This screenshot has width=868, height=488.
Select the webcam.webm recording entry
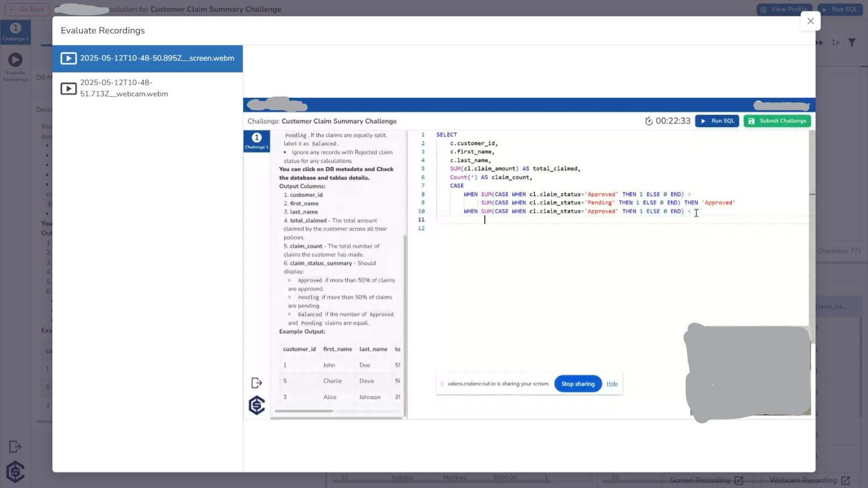[148, 88]
